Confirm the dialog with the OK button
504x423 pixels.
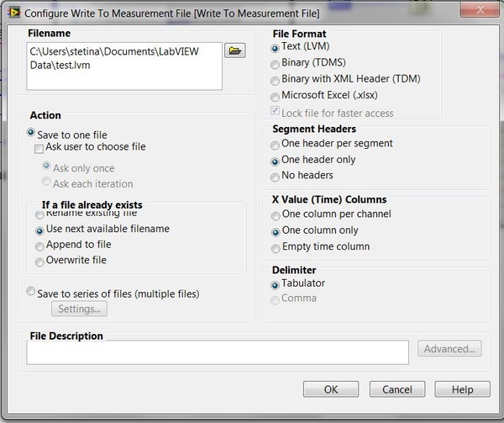point(331,389)
